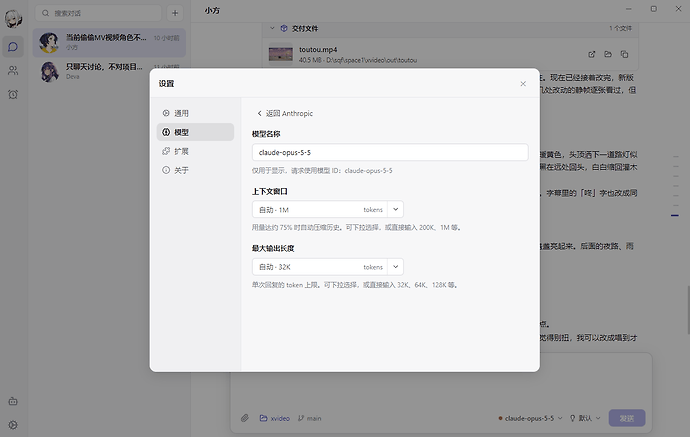Click the 发送 send button
The image size is (690, 437).
point(627,418)
